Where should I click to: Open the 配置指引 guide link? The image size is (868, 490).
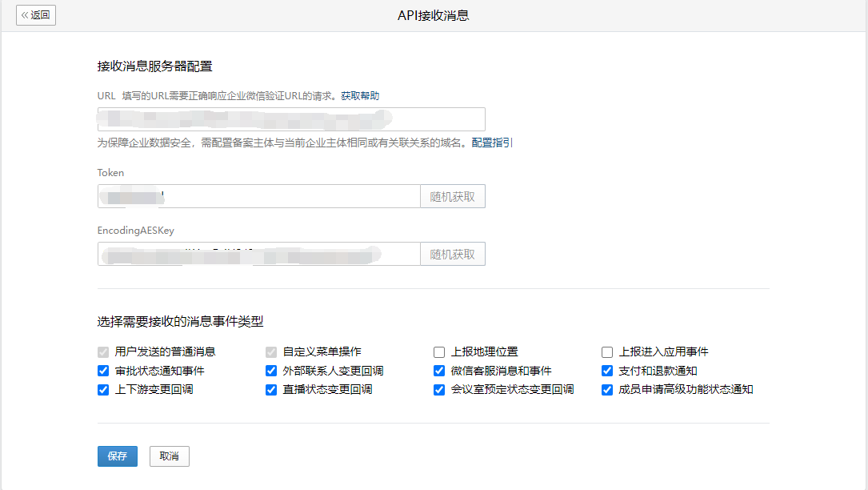point(492,143)
